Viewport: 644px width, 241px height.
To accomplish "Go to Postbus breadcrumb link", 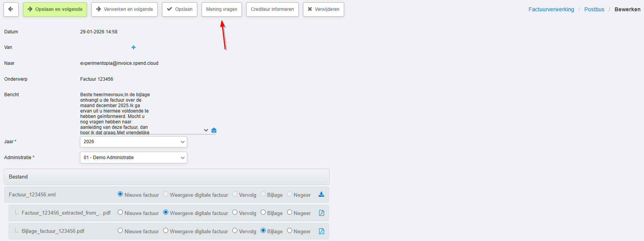I will tap(594, 9).
